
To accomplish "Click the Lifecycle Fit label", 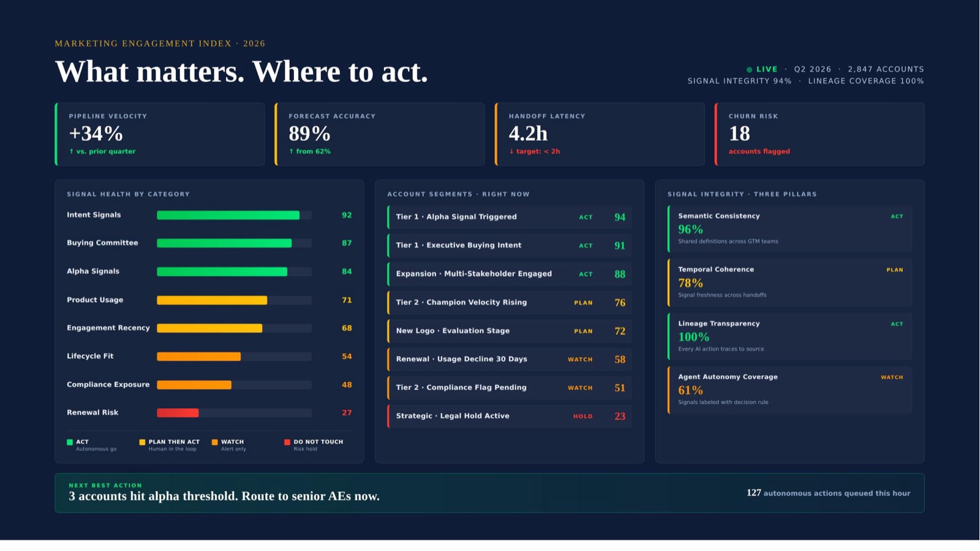I will 90,356.
